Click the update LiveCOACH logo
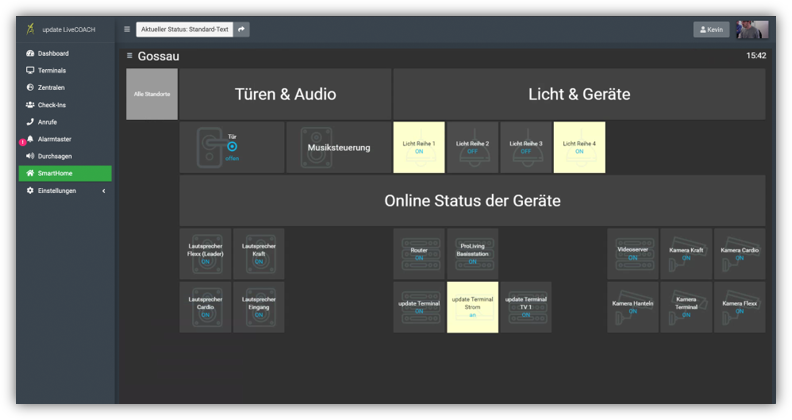The height and width of the screenshot is (420, 792). 31,29
